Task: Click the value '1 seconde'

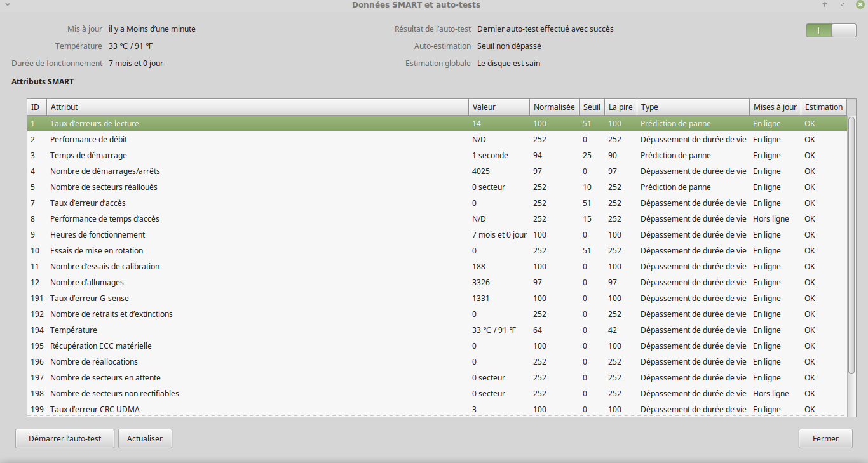Action: click(x=490, y=155)
